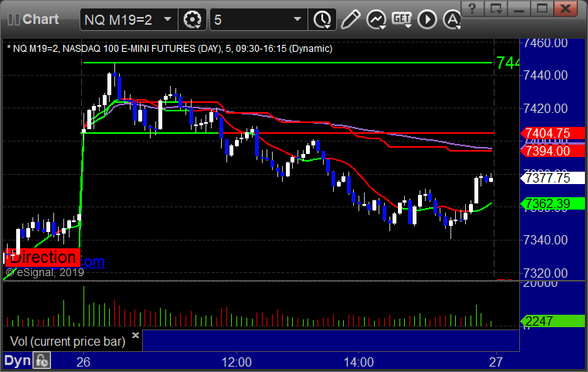
Task: Click the green 2247 volume label
Action: [x=552, y=321]
